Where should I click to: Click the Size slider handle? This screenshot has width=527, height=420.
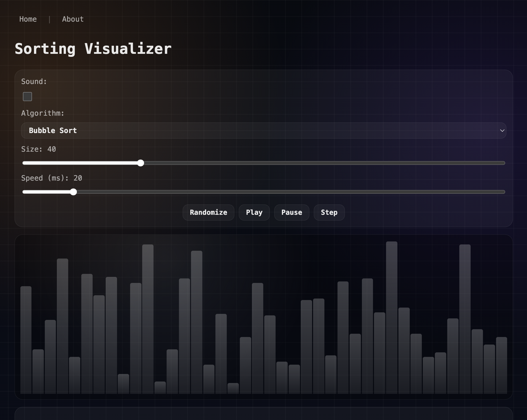click(x=141, y=163)
